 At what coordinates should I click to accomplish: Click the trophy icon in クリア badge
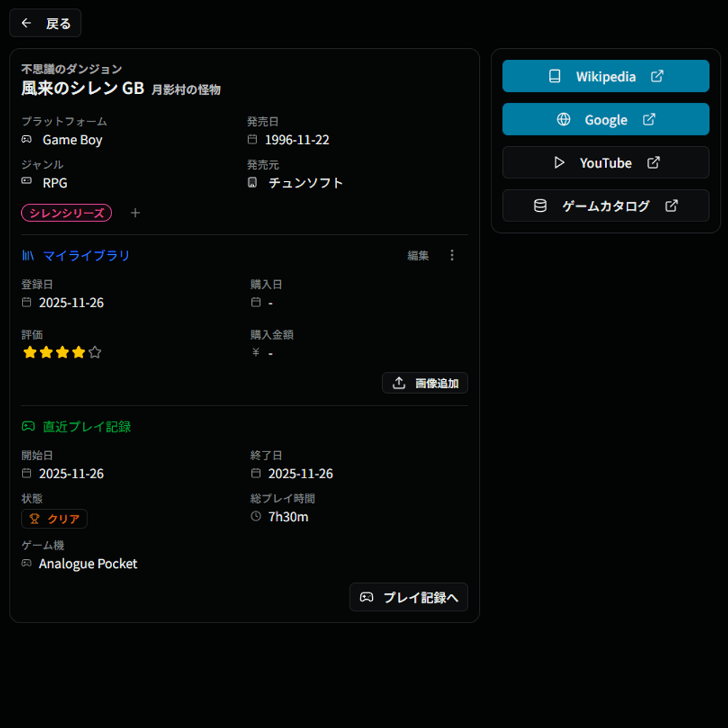tap(34, 518)
